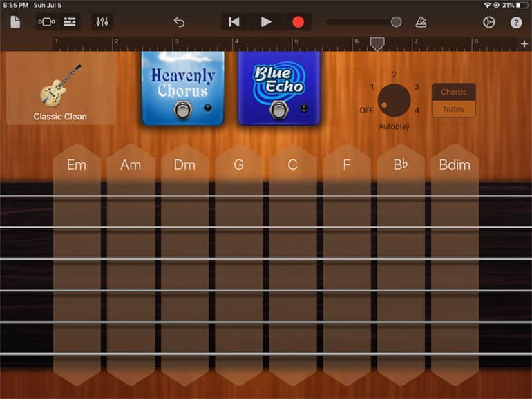Viewport: 532px width, 399px height.
Task: Set Autoplay to pattern 1
Action: pos(372,87)
